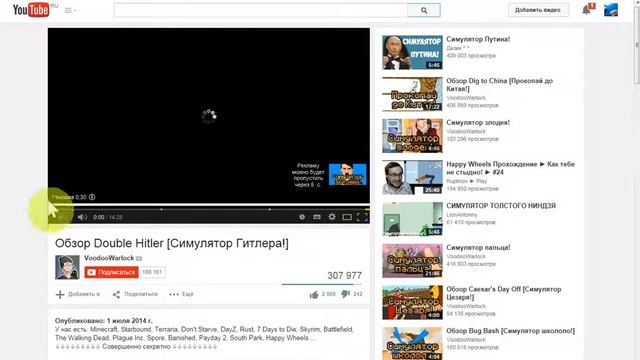
Task: Click the search magnifier button
Action: pyautogui.click(x=424, y=10)
